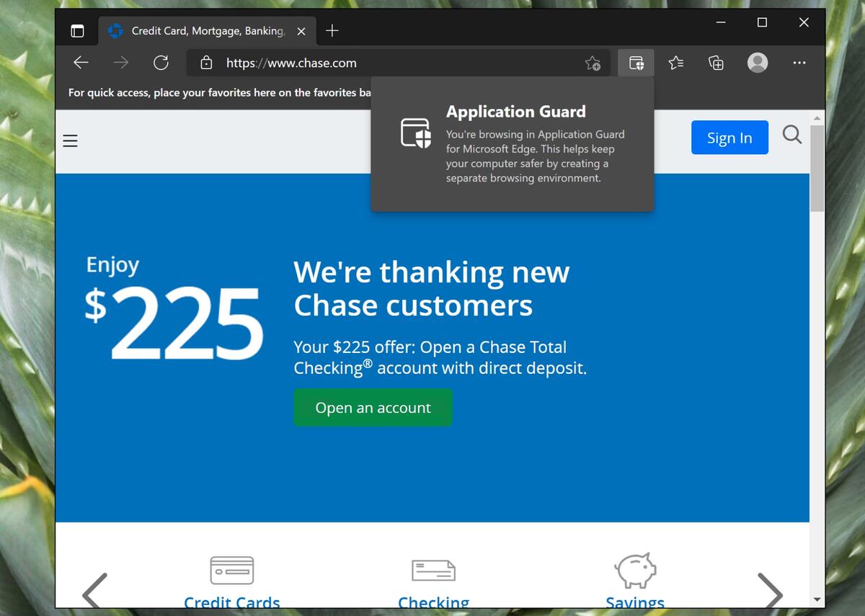This screenshot has width=865, height=616.
Task: Click the user profile avatar icon
Action: pos(758,63)
